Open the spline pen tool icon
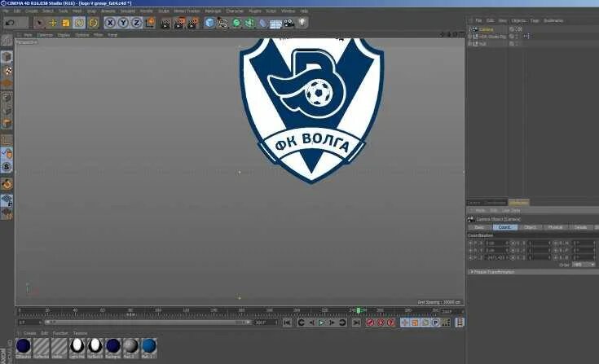Viewport: 599px width, 364px height. pyautogui.click(x=222, y=23)
